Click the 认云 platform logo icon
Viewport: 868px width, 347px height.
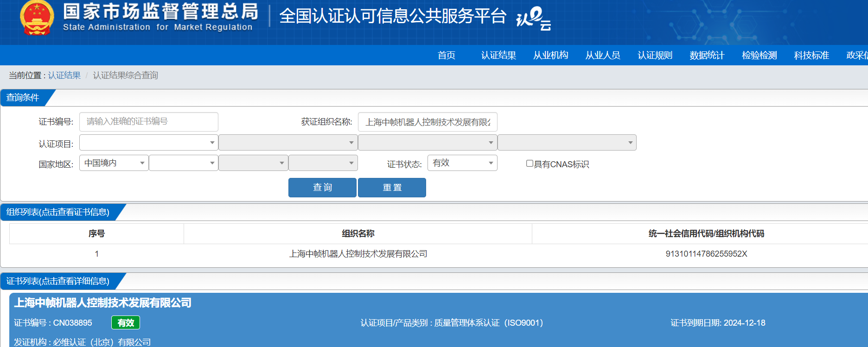[x=534, y=19]
